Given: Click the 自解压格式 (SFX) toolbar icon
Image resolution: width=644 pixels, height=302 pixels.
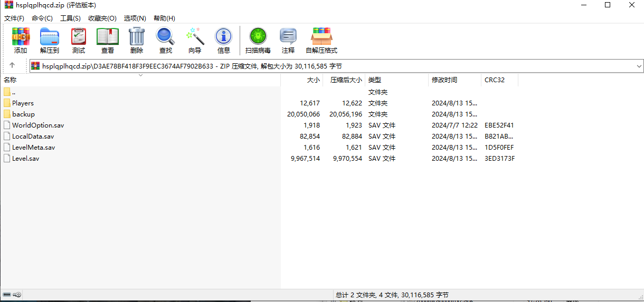Looking at the screenshot, I should (x=321, y=36).
